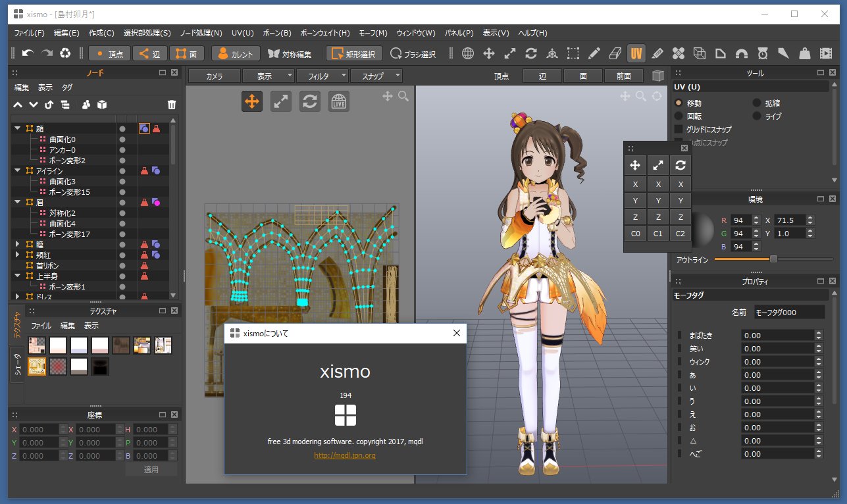Click the pencil draw tool icon
The height and width of the screenshot is (504, 847).
594,53
